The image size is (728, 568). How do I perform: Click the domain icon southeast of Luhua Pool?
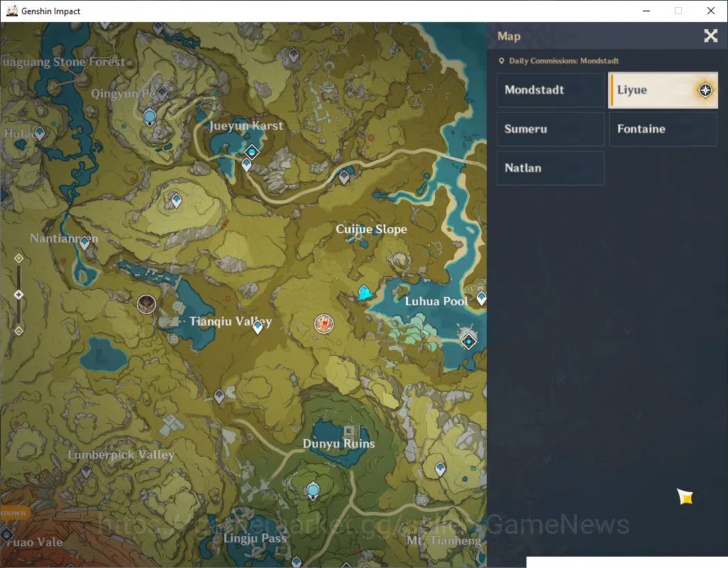pos(468,342)
